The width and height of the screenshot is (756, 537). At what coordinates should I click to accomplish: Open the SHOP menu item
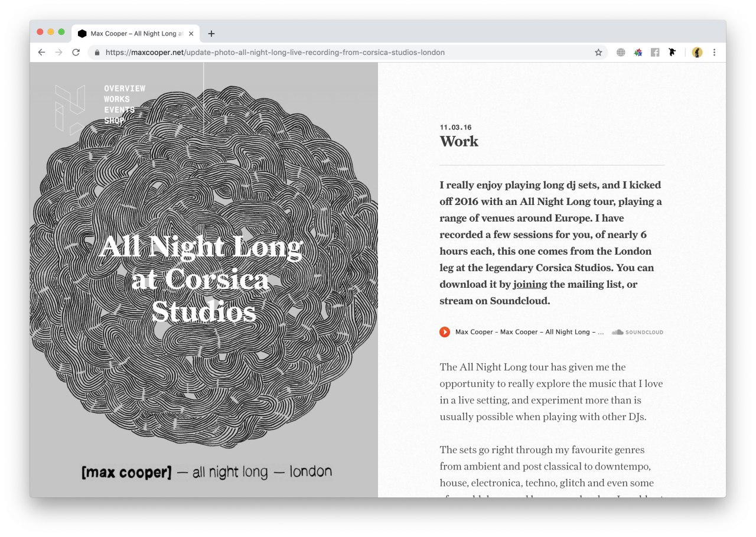click(115, 121)
